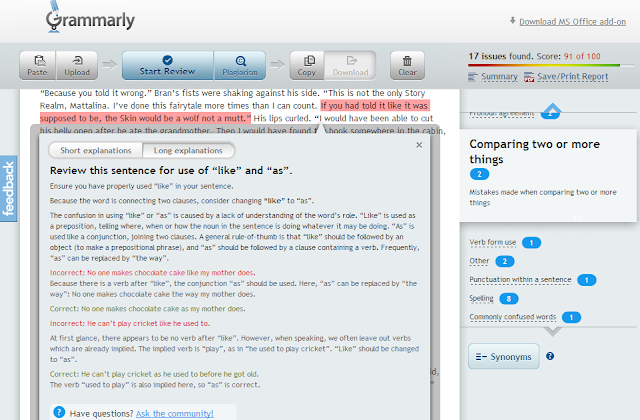The image size is (640, 420).
Task: Click the Verb form use count badge
Action: 531,243
